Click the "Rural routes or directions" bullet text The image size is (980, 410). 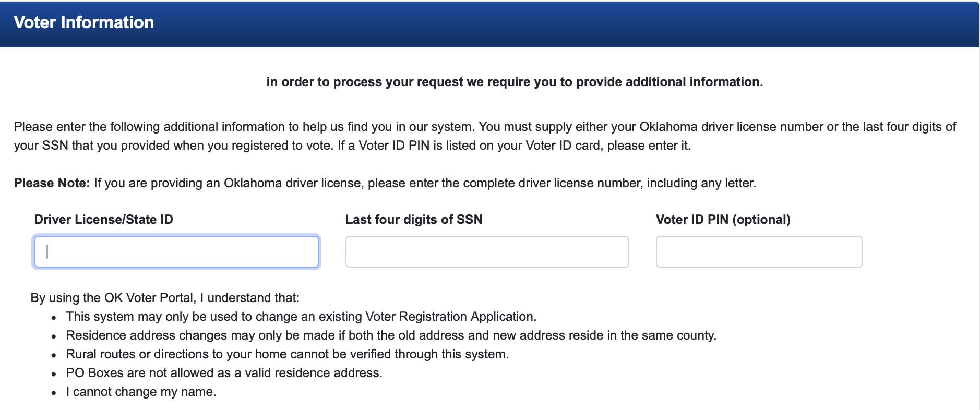[287, 354]
